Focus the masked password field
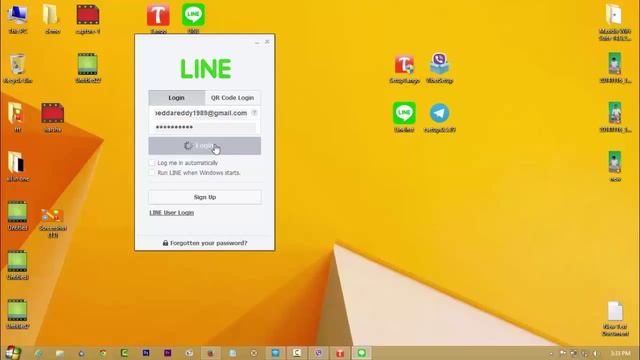The width and height of the screenshot is (640, 360). [204, 127]
